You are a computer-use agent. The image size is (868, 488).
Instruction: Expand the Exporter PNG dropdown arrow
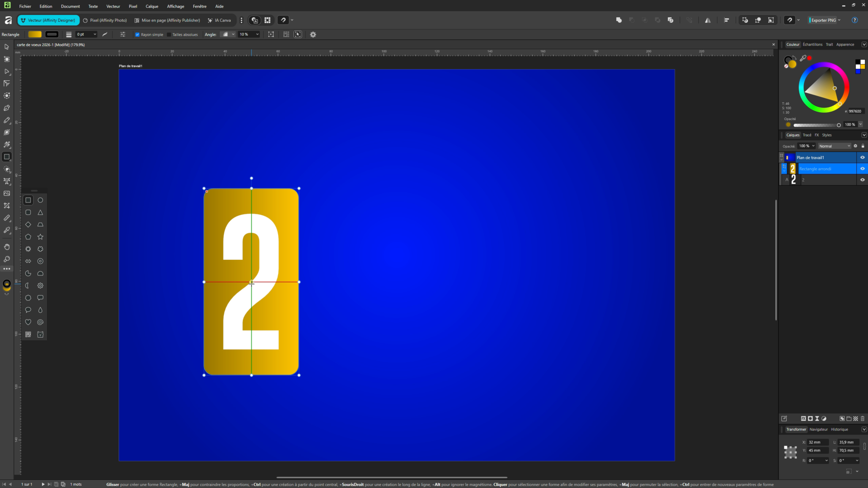pos(839,20)
